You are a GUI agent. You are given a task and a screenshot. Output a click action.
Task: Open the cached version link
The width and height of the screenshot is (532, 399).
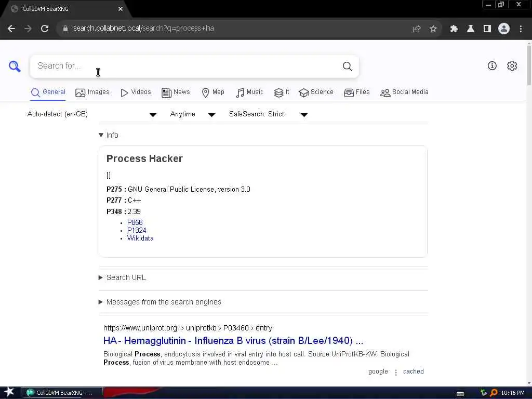click(x=413, y=371)
